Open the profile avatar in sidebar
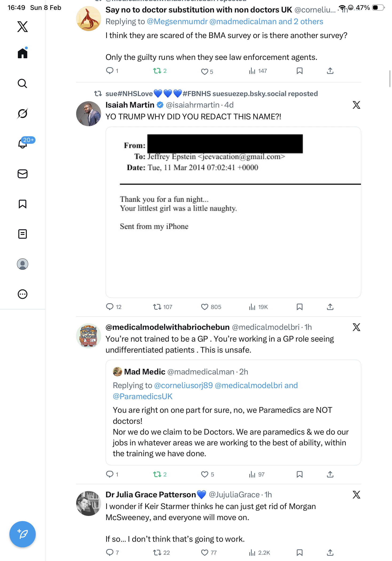 (23, 264)
